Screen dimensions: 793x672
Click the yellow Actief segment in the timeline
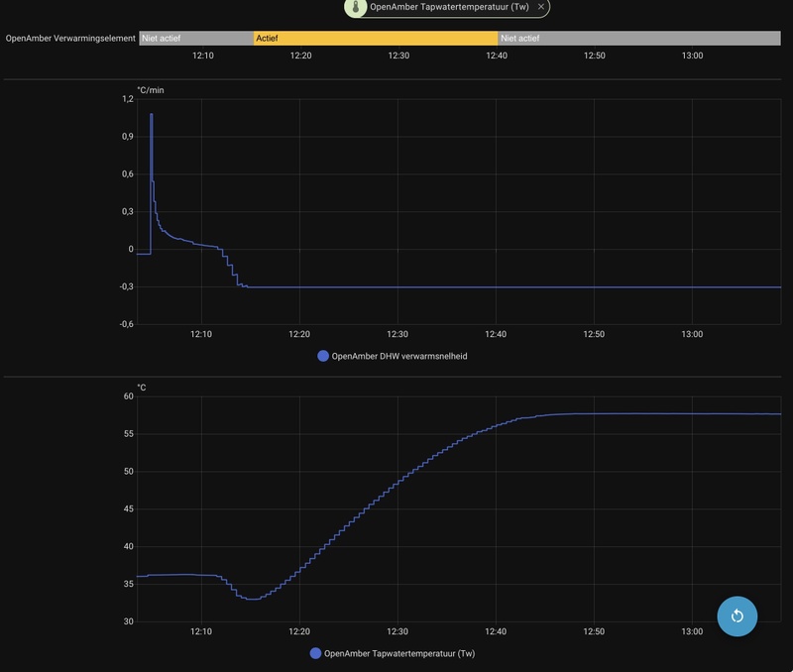coord(376,38)
